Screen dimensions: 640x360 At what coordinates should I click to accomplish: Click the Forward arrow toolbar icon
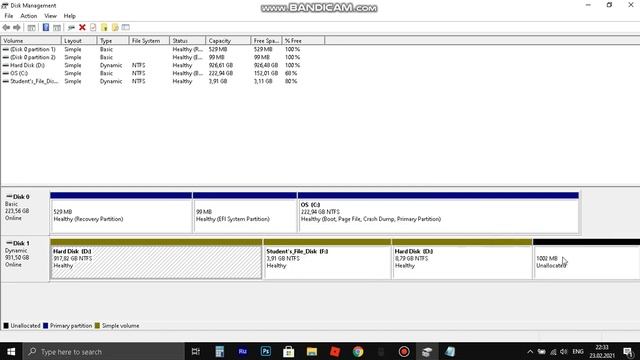pyautogui.click(x=17, y=27)
